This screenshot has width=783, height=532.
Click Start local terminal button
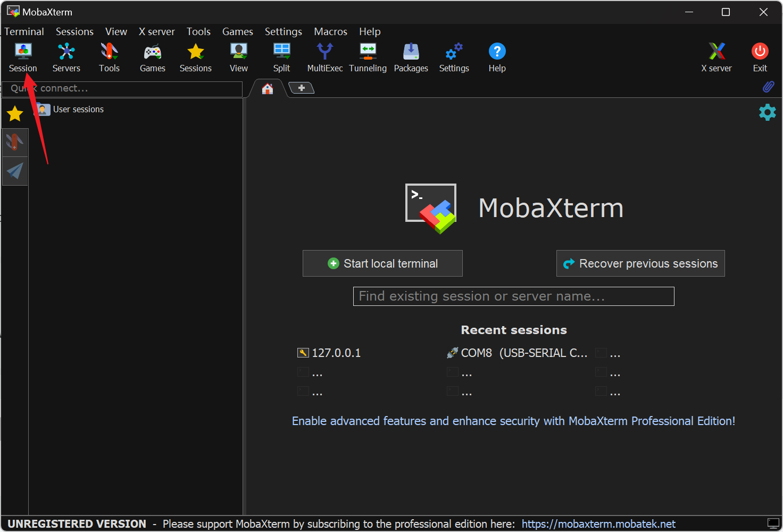point(382,263)
